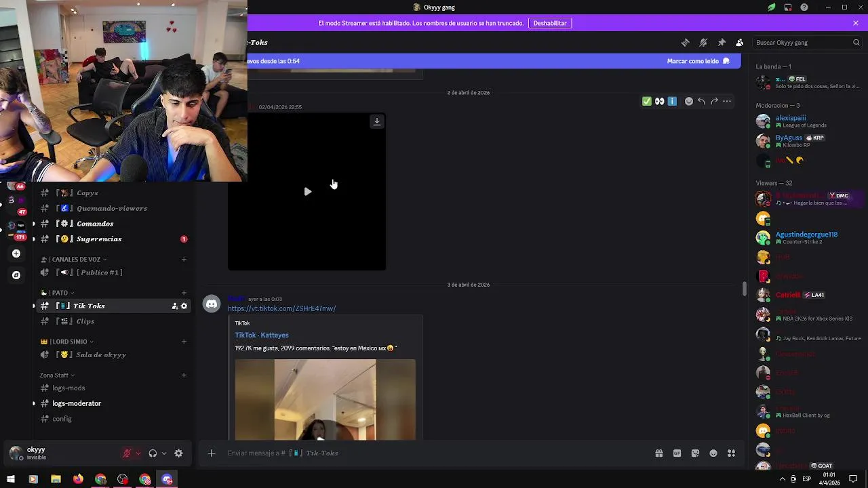This screenshot has height=488, width=868.
Task: Open the vt.tiktok.com link
Action: 281,308
